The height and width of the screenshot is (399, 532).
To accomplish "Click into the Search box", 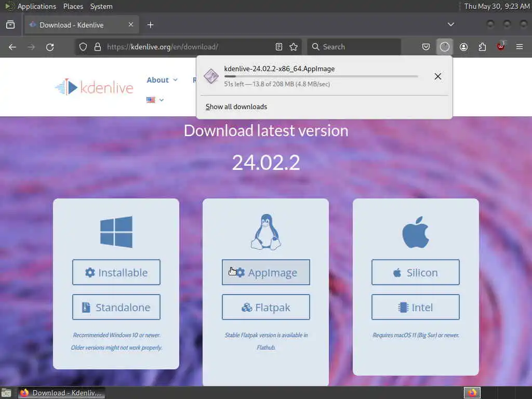I will tap(354, 47).
